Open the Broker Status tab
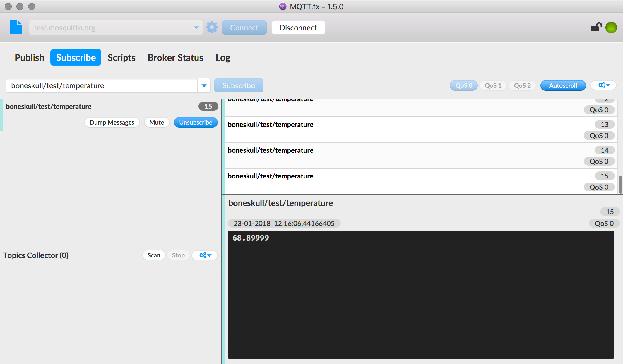623x364 pixels. (175, 57)
